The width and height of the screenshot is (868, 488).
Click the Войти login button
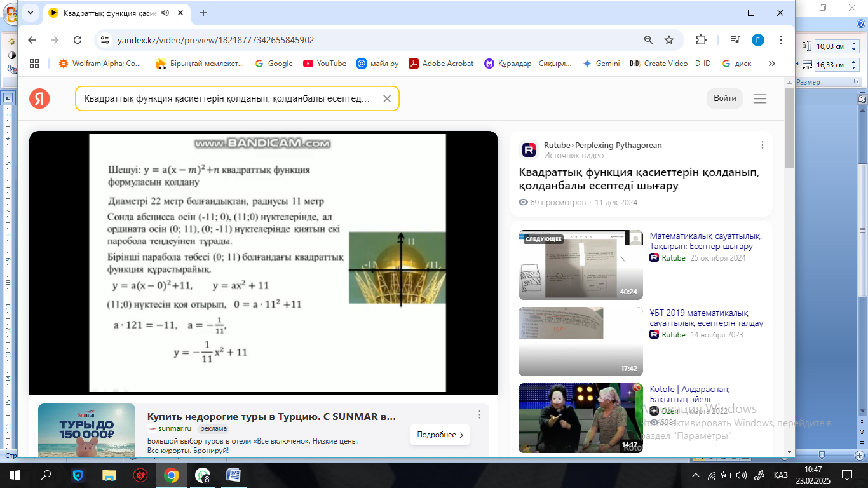(724, 98)
